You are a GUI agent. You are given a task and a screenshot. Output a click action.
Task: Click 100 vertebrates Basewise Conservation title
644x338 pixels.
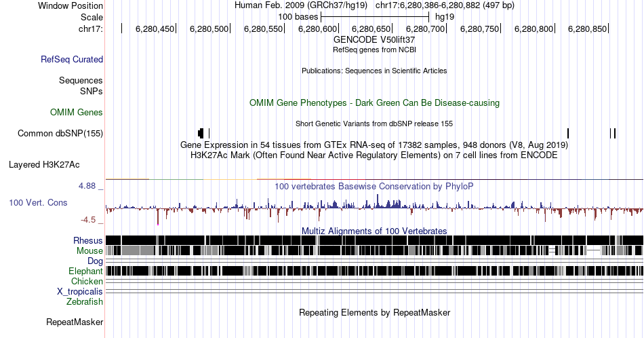coord(374,186)
